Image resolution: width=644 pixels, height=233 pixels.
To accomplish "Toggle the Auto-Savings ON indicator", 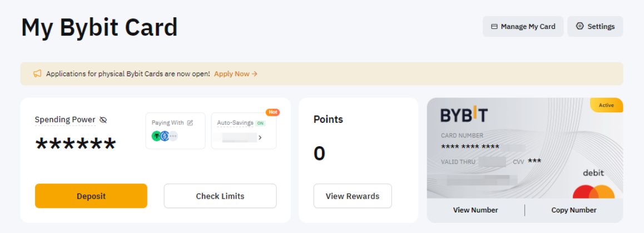I will coord(260,123).
